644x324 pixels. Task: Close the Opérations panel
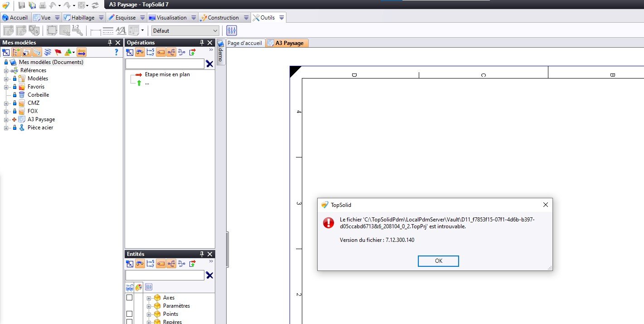coord(210,43)
